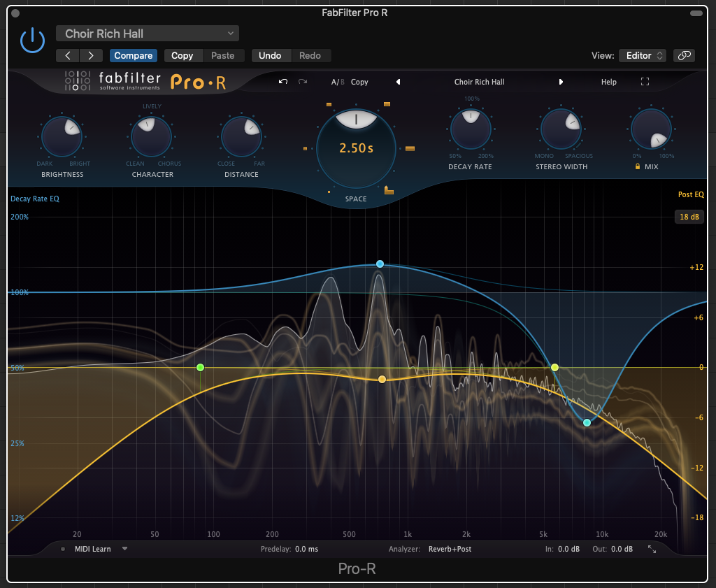This screenshot has width=716, height=588.
Task: Click the redo arrow in Pro-R header
Action: pyautogui.click(x=303, y=82)
